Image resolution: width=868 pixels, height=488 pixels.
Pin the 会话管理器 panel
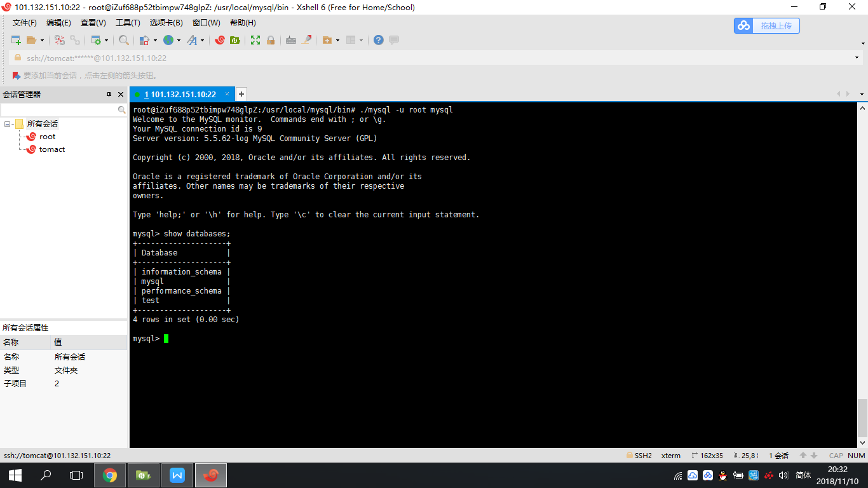[109, 94]
